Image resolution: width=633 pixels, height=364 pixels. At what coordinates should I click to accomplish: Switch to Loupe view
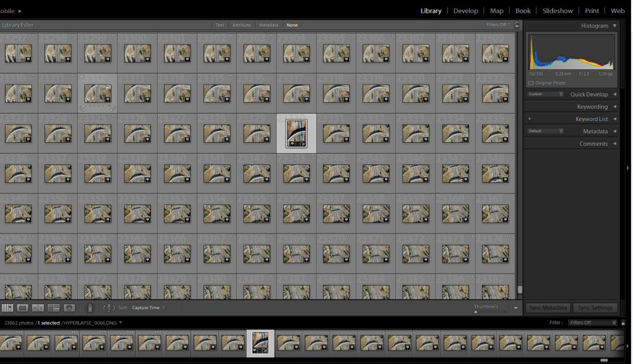(23, 308)
